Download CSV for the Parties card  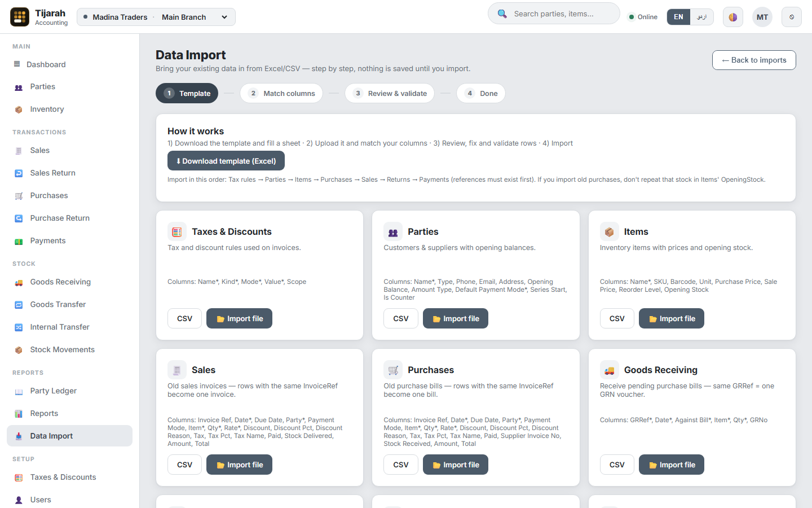(401, 318)
